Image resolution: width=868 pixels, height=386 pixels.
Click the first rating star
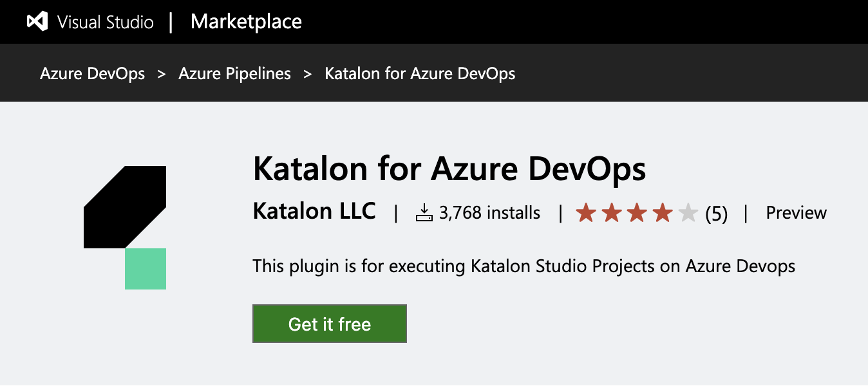tap(585, 212)
